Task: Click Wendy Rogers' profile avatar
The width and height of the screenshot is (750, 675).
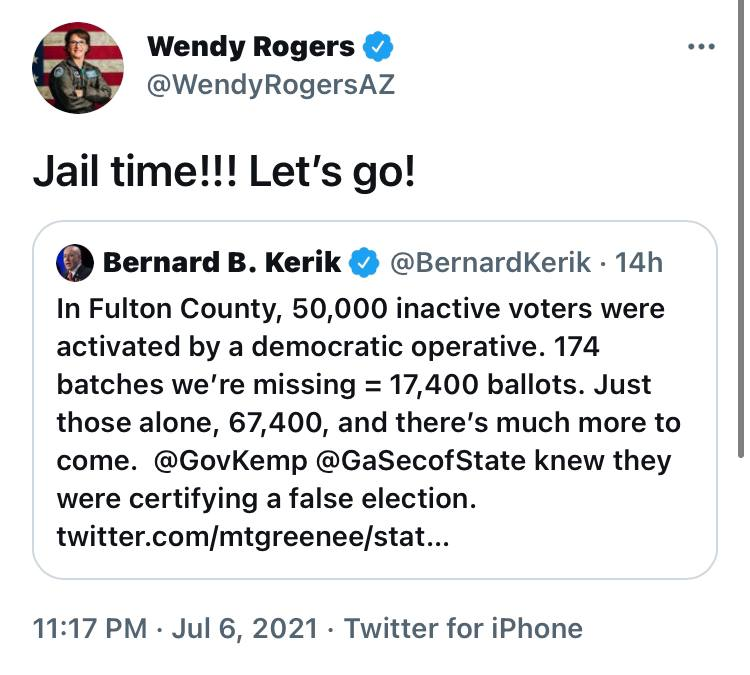Action: click(79, 67)
